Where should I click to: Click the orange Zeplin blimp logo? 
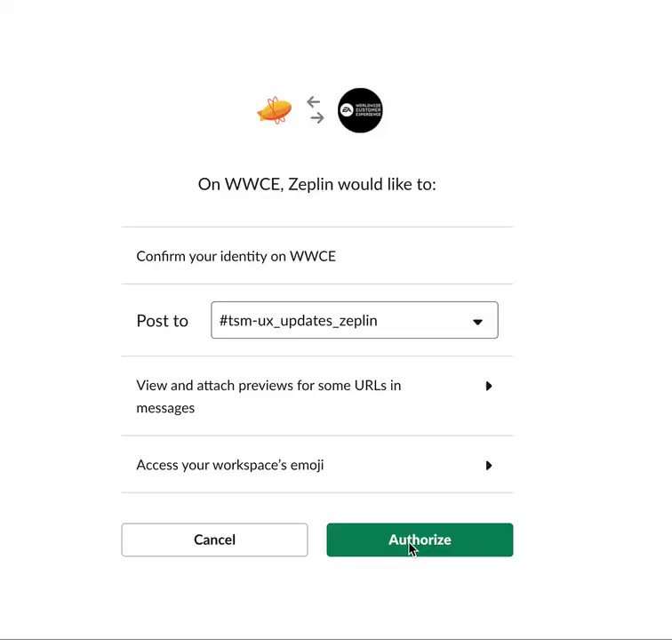[275, 110]
